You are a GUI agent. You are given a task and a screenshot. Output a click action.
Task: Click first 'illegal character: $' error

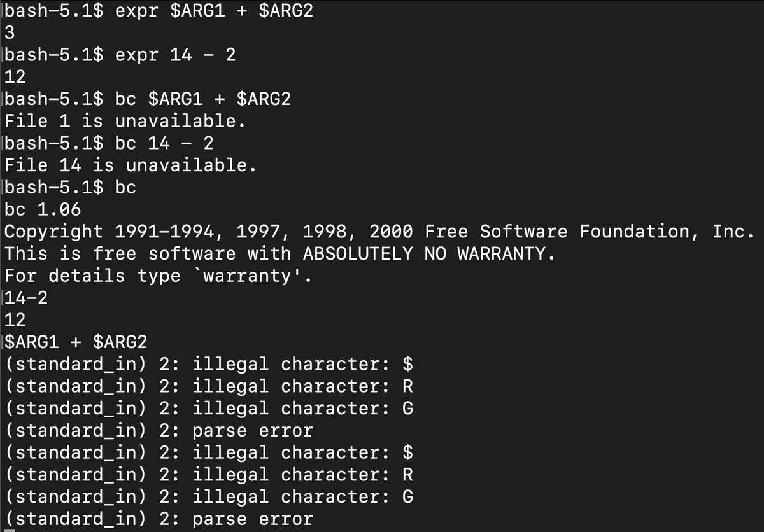click(209, 364)
